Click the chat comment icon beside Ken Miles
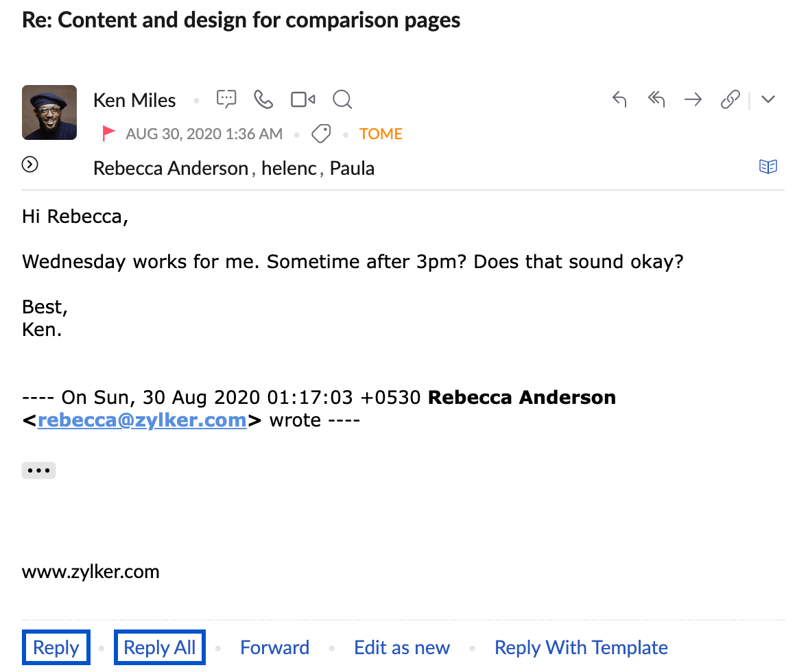This screenshot has width=808, height=672. point(226,99)
